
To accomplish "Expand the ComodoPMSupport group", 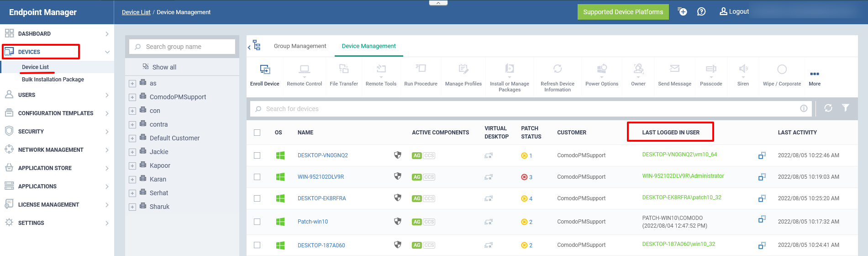I will click(132, 97).
